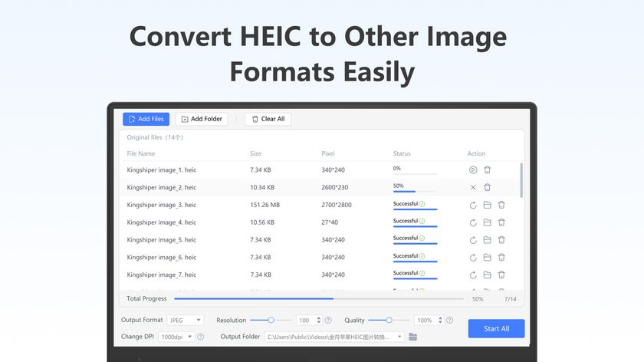Viewport: 644px width, 362px height.
Task: Start converting Kingshiper image_1 with play icon
Action: (x=472, y=170)
